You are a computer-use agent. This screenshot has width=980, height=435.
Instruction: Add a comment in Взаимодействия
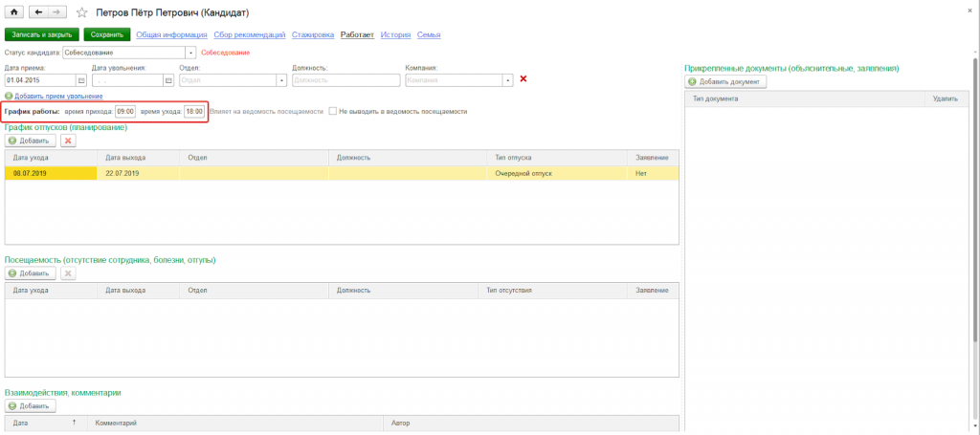pos(31,406)
